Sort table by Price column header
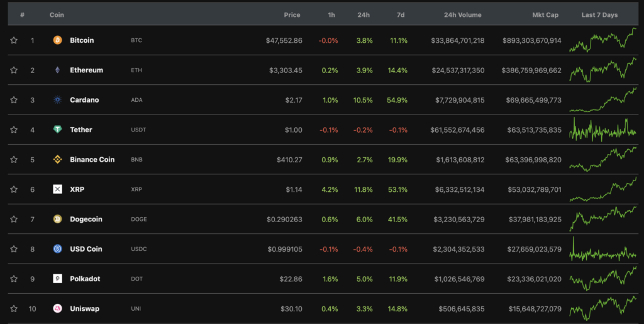 tap(292, 14)
